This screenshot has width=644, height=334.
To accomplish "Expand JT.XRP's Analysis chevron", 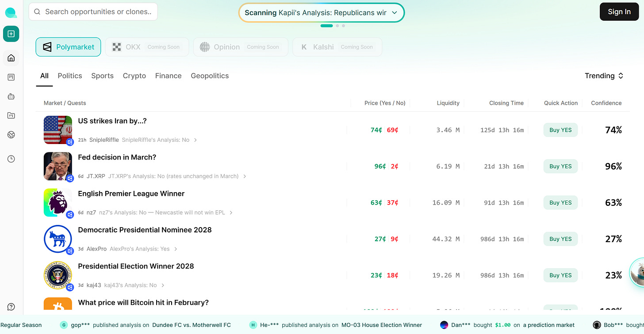I will pyautogui.click(x=245, y=176).
